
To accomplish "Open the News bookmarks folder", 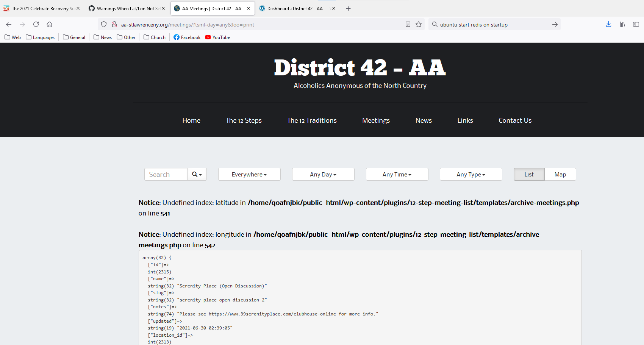I will 103,37.
